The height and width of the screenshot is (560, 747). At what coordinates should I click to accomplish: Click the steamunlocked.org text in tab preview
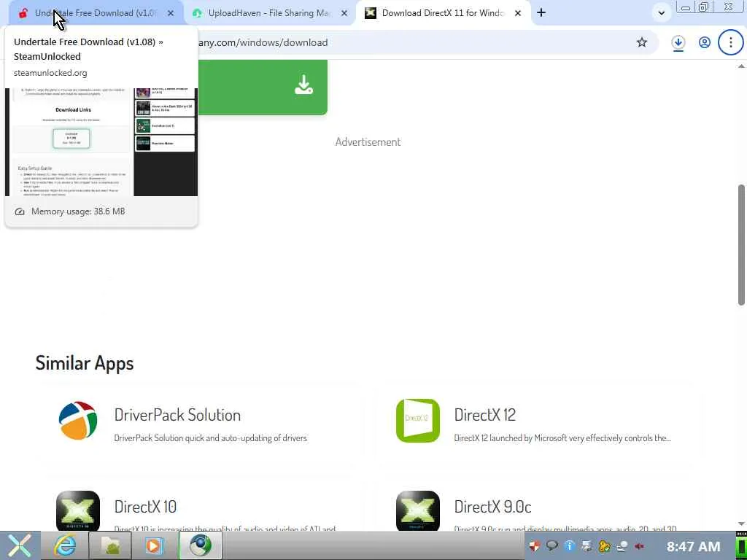pyautogui.click(x=50, y=73)
